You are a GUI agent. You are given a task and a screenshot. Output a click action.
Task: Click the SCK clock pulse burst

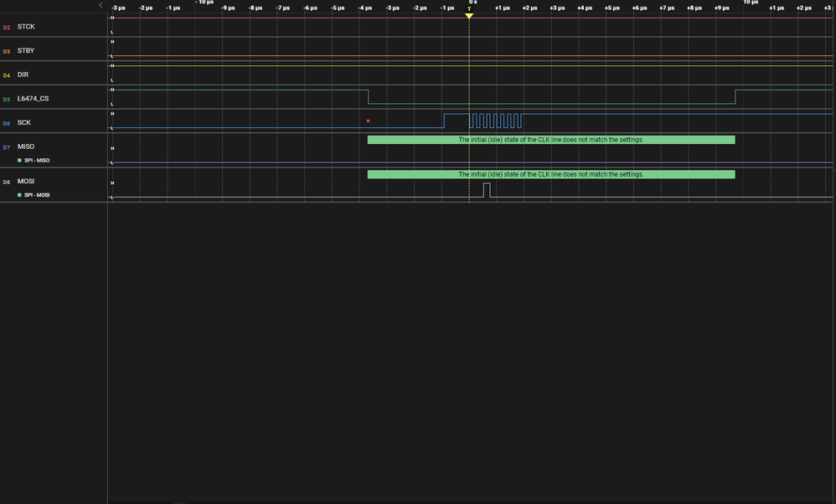click(x=496, y=121)
